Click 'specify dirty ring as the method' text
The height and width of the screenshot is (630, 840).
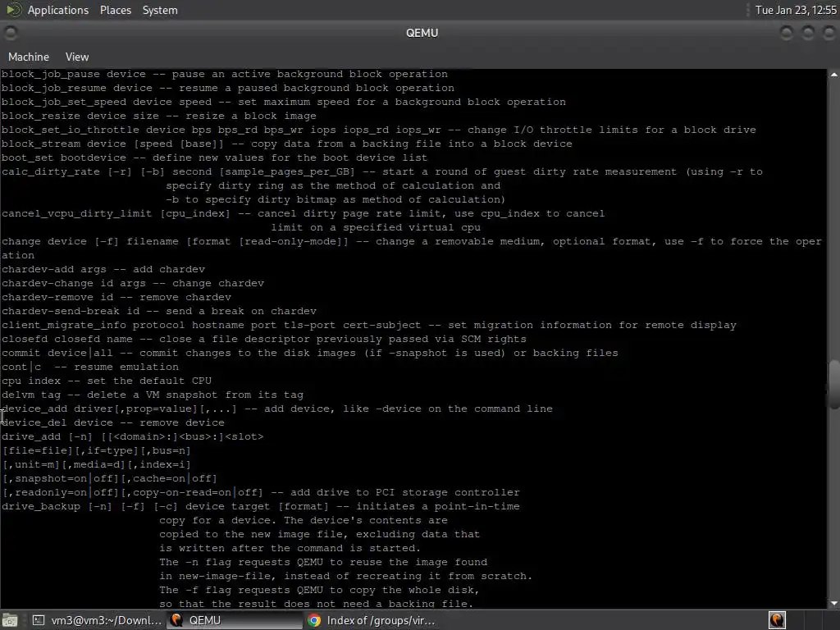(333, 185)
